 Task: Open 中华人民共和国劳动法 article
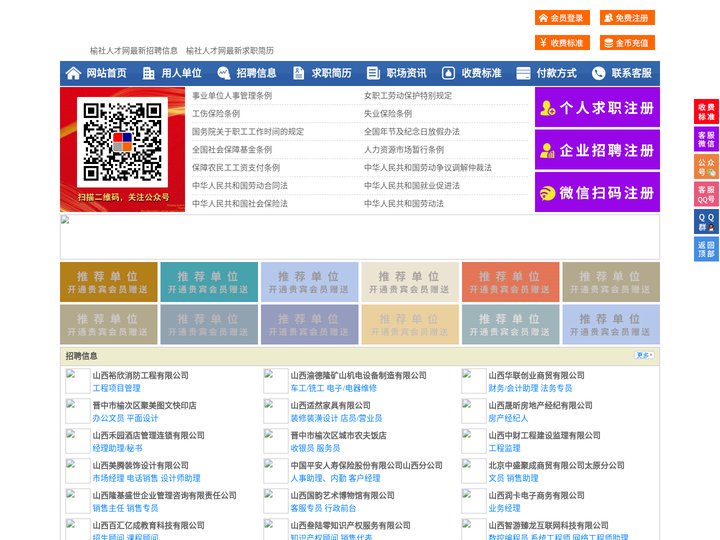[404, 203]
